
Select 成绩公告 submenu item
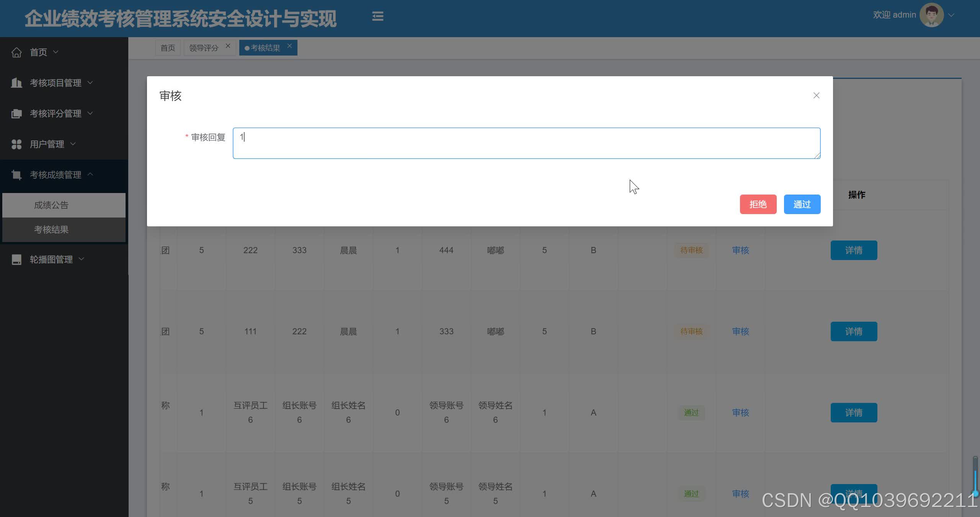click(51, 205)
